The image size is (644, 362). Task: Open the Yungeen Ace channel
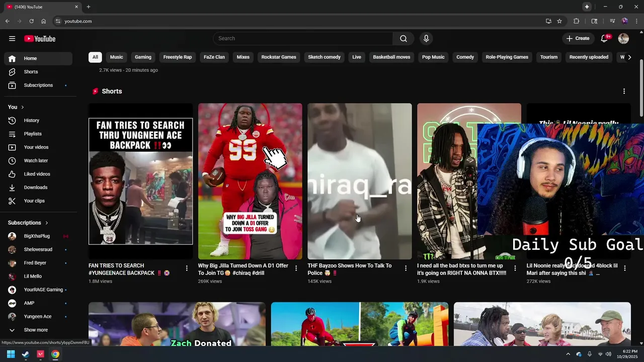point(38,317)
